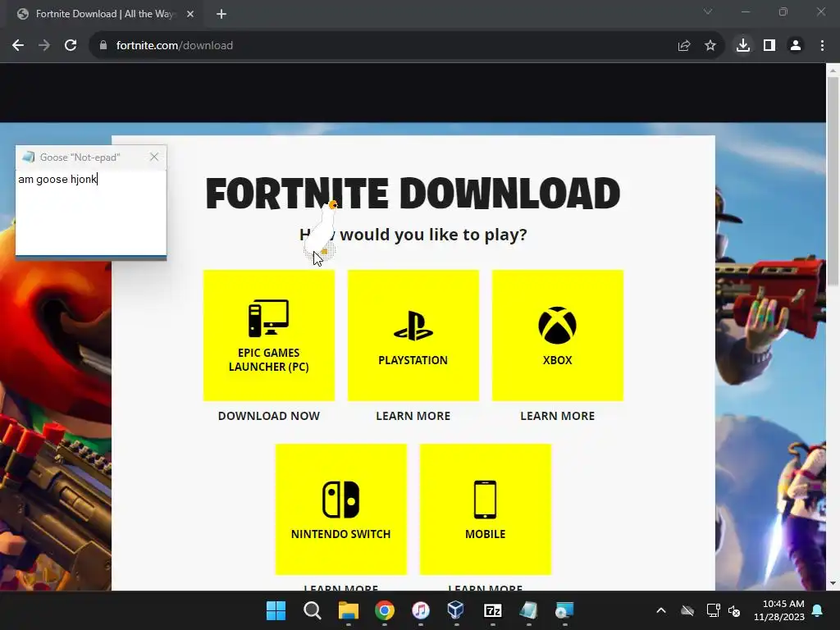Share this page icon in address bar

[684, 46]
